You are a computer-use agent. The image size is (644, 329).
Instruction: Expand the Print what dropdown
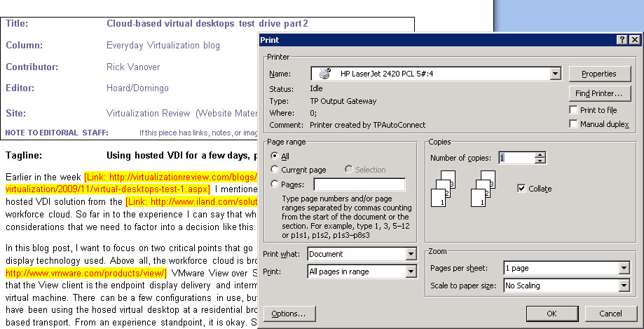tap(411, 254)
